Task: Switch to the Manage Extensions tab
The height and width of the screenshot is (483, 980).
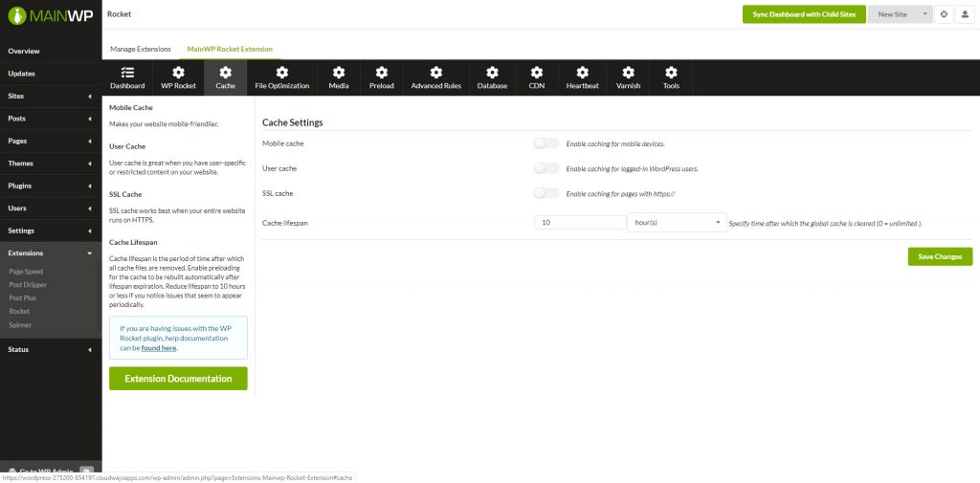Action: click(x=140, y=49)
